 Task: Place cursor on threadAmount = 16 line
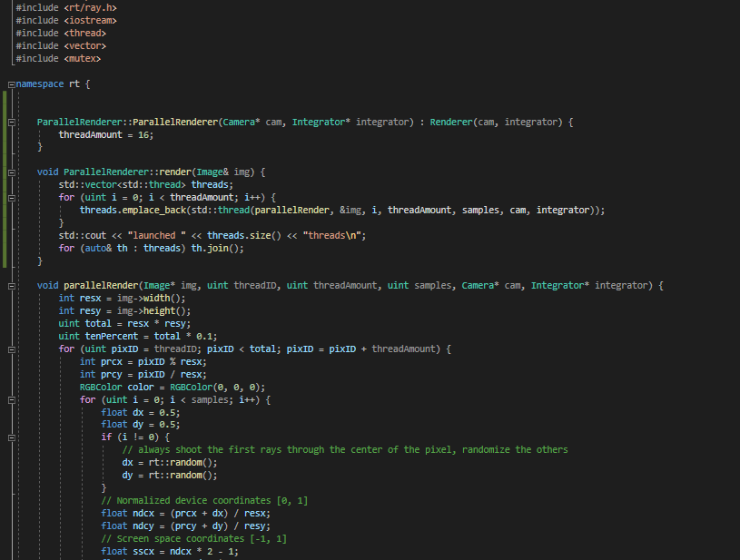106,135
